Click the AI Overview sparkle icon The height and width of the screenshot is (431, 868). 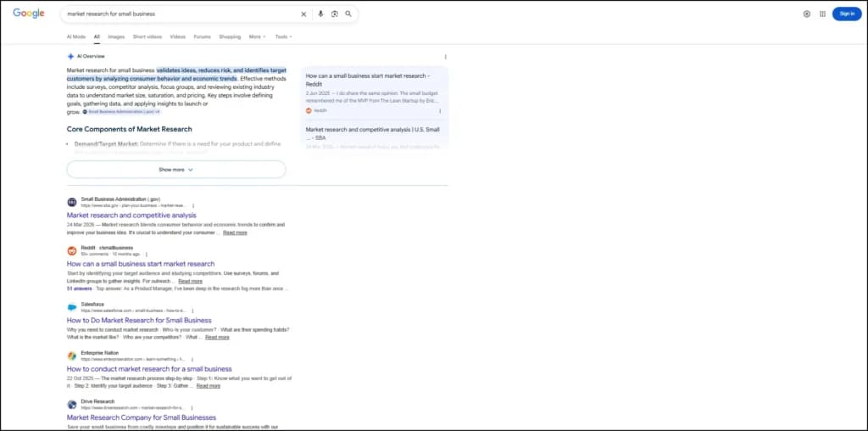click(70, 56)
